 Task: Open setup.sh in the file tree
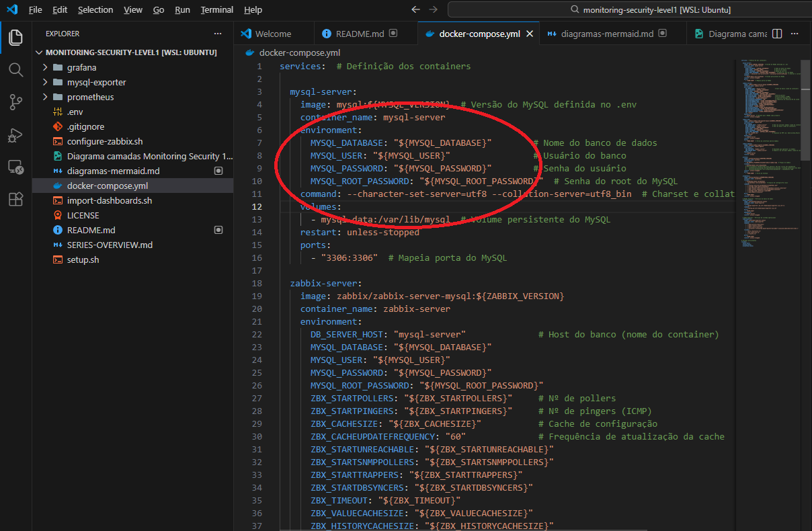(x=83, y=259)
